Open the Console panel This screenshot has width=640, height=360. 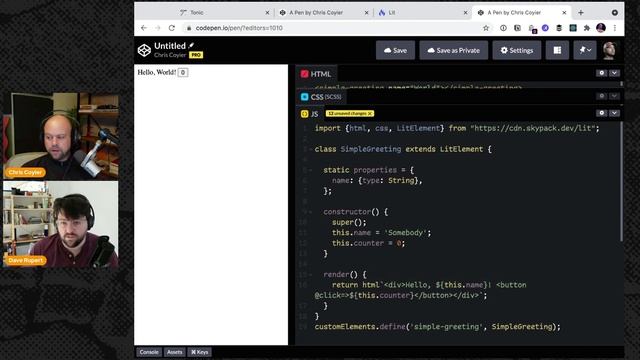pos(149,352)
